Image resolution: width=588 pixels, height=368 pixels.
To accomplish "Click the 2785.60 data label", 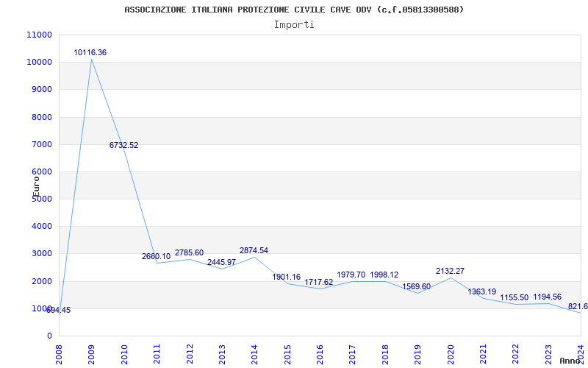I will (189, 252).
